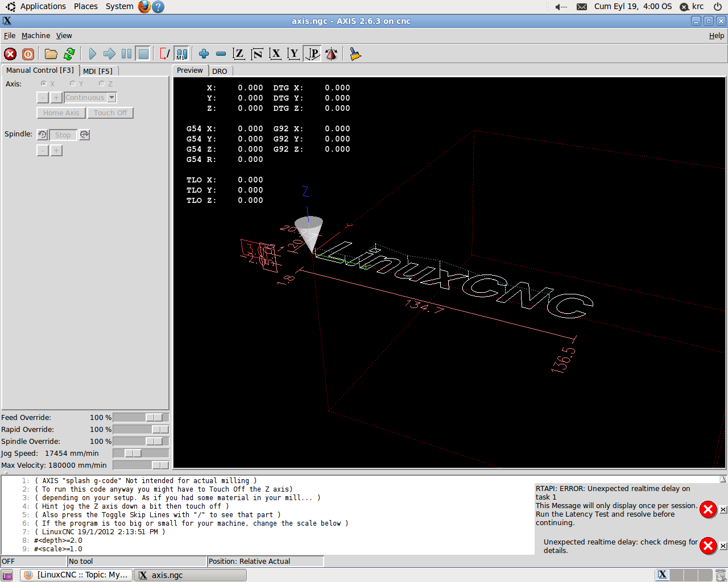Switch to LinuxCNC Topic taskbar window
Image resolution: width=728 pixels, height=582 pixels.
(x=77, y=575)
